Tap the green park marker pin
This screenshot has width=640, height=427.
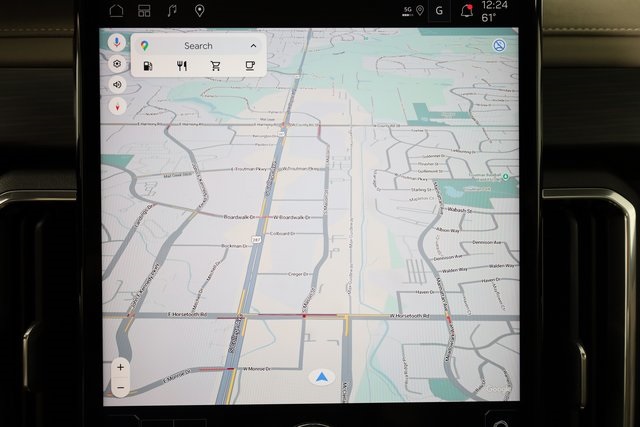(x=506, y=176)
